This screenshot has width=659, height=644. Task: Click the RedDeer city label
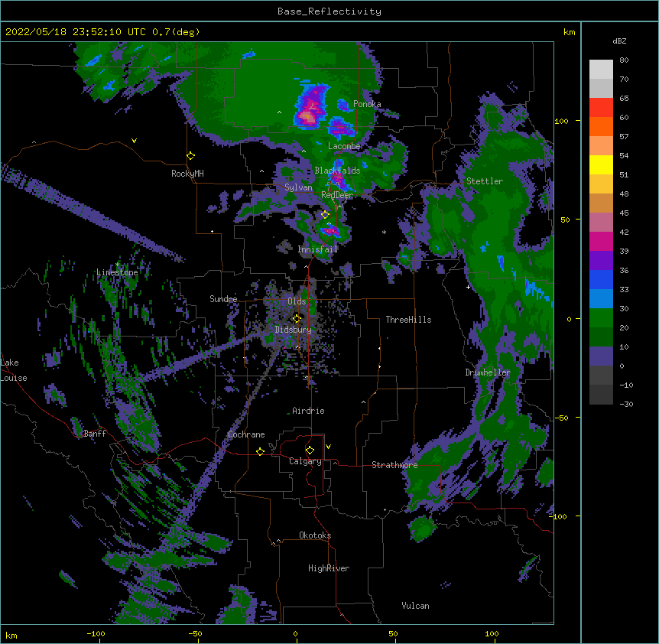pyautogui.click(x=337, y=195)
